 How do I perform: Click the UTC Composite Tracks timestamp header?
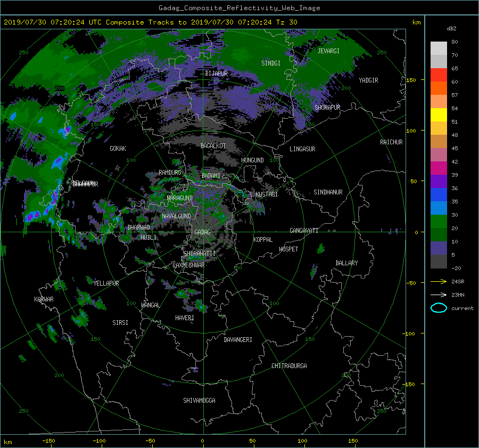[150, 22]
